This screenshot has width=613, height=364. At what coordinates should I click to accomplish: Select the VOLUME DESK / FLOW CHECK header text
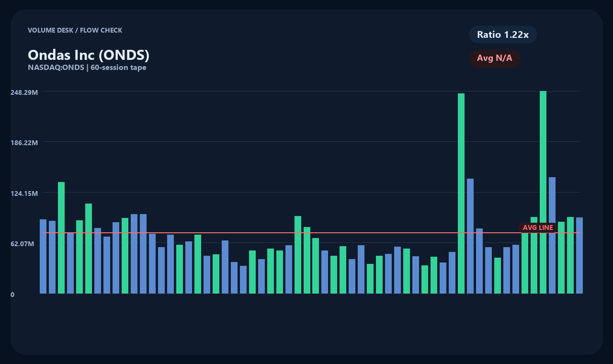75,30
